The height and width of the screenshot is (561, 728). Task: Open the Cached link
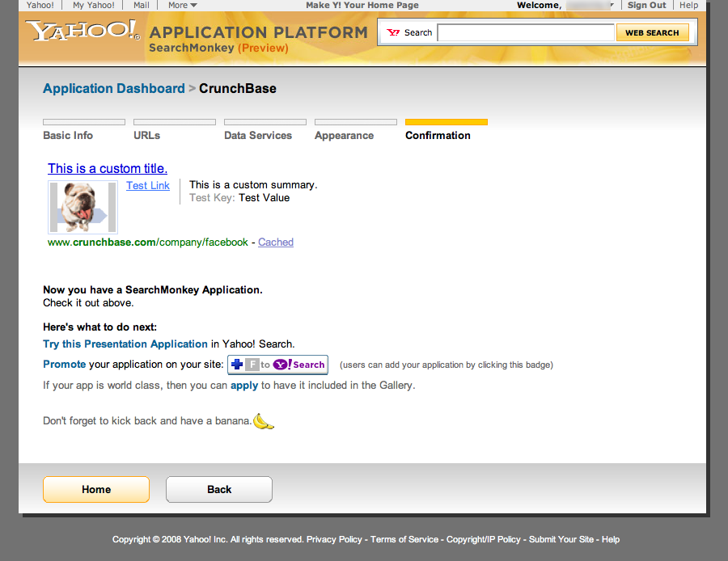pyautogui.click(x=276, y=242)
